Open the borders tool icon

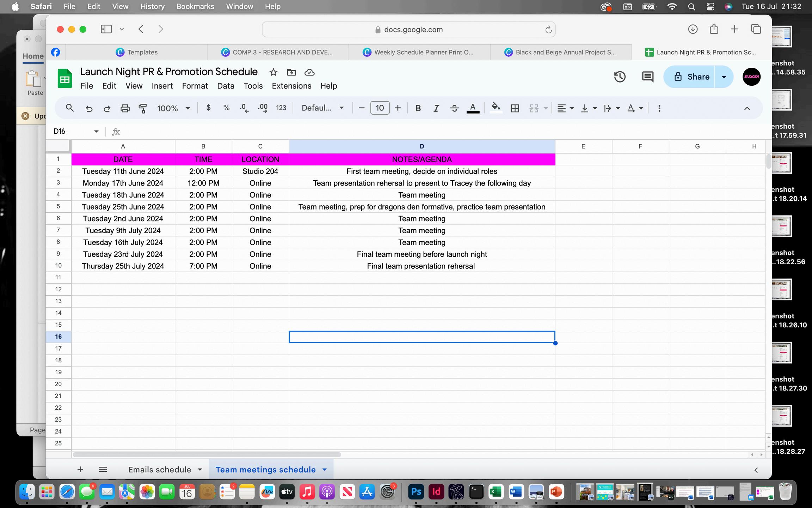point(515,108)
